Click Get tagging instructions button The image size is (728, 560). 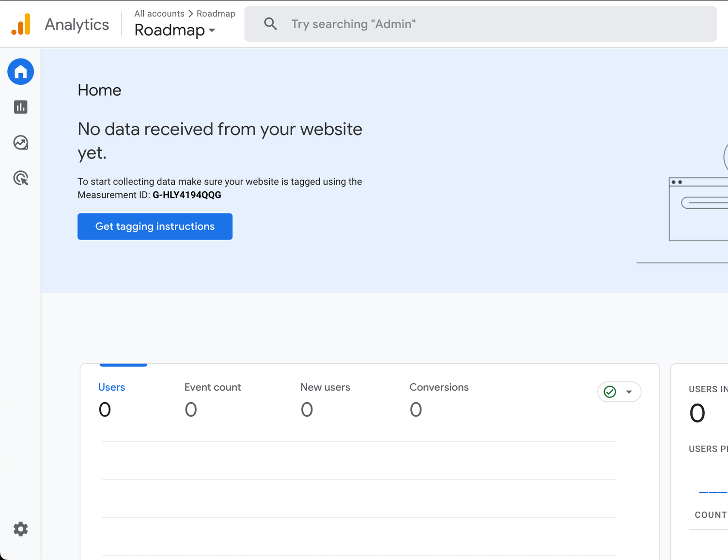(x=155, y=227)
